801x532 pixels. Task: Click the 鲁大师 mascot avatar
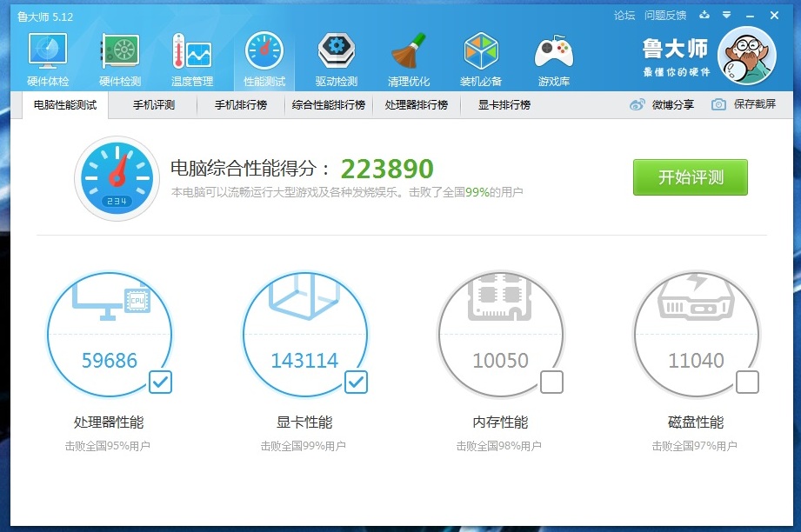pyautogui.click(x=747, y=56)
